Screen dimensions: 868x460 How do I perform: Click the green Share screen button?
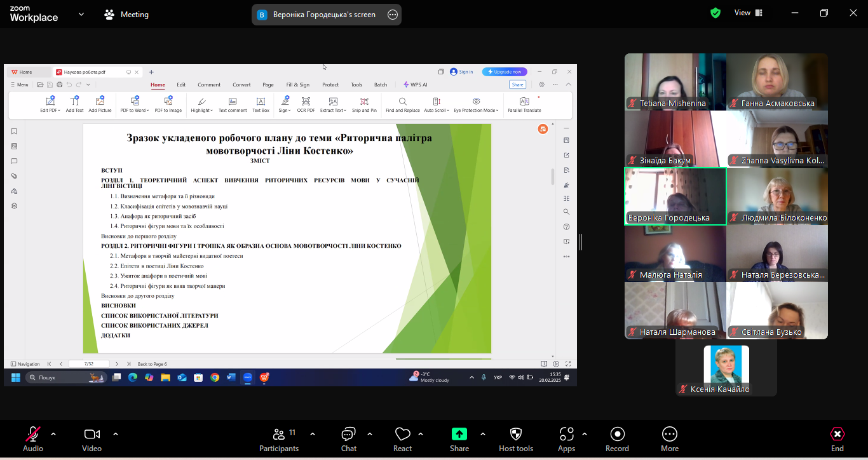(x=459, y=439)
